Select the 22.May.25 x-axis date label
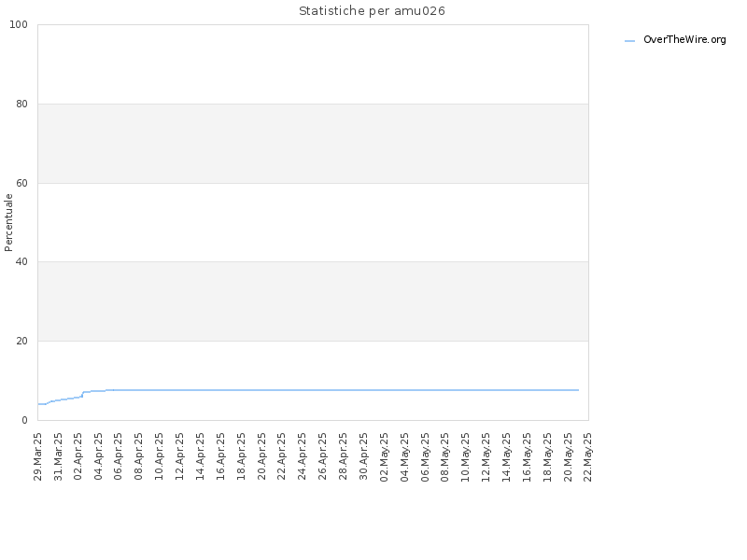The width and height of the screenshot is (747, 560). pyautogui.click(x=588, y=456)
